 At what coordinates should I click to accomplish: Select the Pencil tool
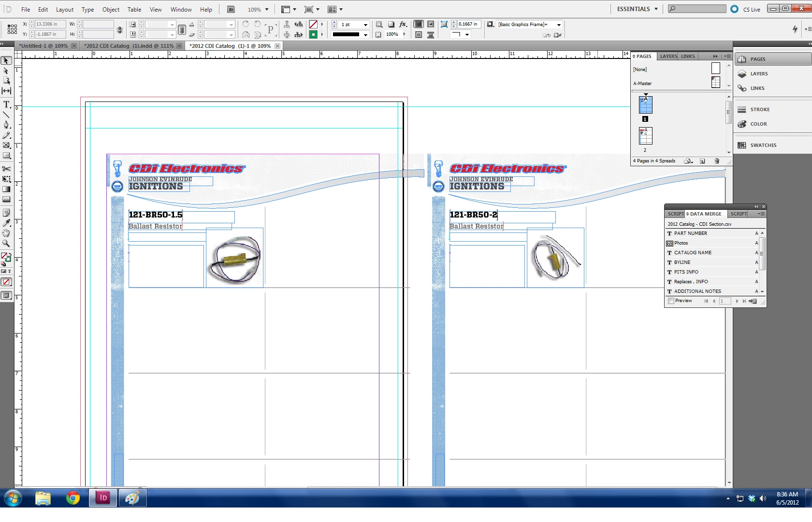coord(6,135)
